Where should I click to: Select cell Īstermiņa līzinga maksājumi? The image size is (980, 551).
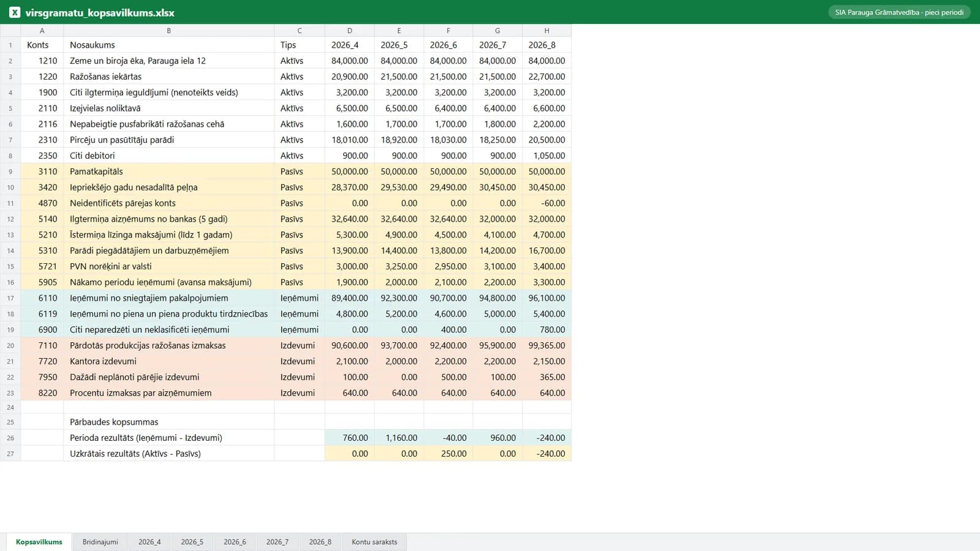pos(169,234)
